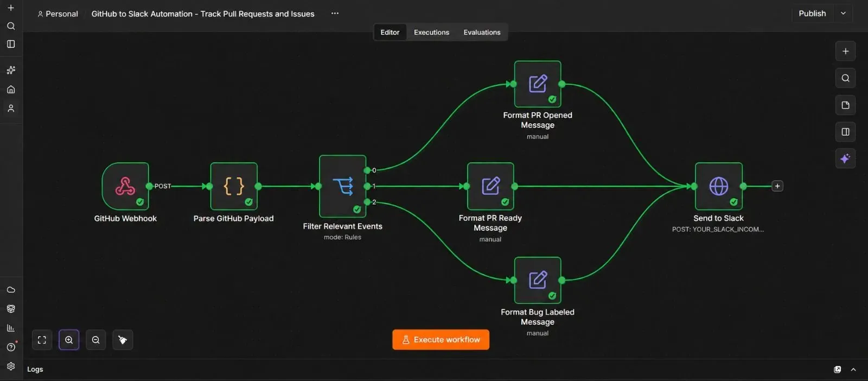Toggle the sidebar panel icon at left
The image size is (868, 381).
(x=11, y=44)
